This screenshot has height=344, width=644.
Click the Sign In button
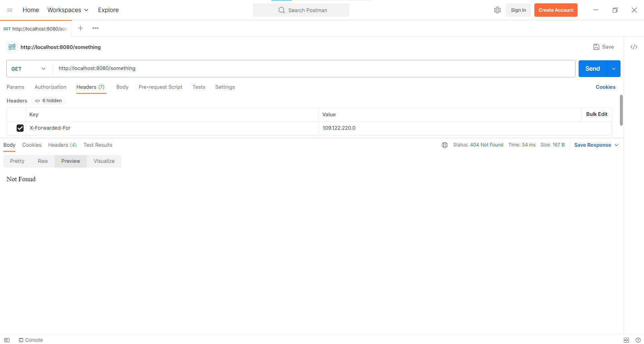(518, 10)
